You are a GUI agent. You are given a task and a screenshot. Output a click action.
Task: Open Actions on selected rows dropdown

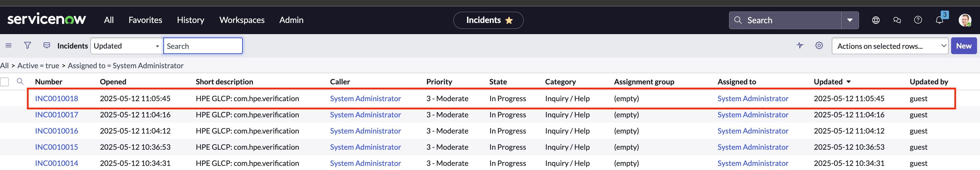pyautogui.click(x=890, y=46)
